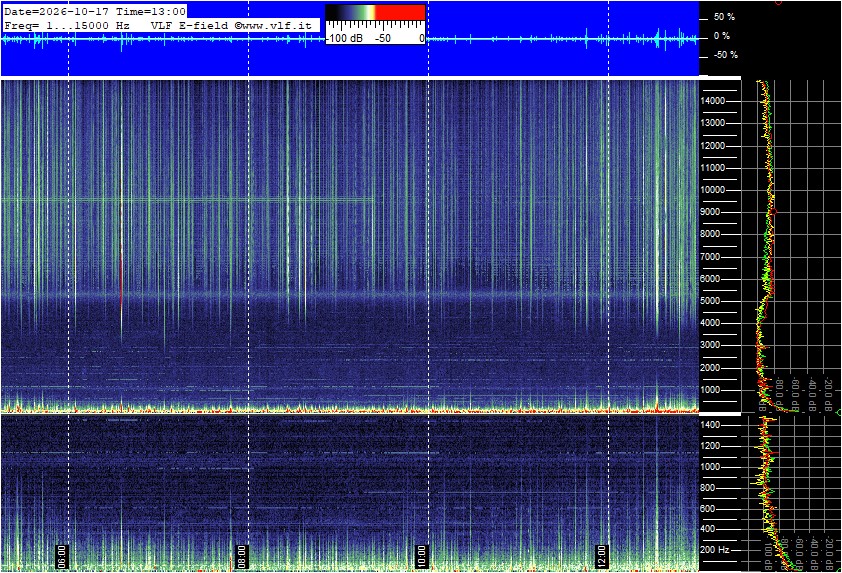Select the 12:00 time marker
842x573 pixels.
coord(601,557)
